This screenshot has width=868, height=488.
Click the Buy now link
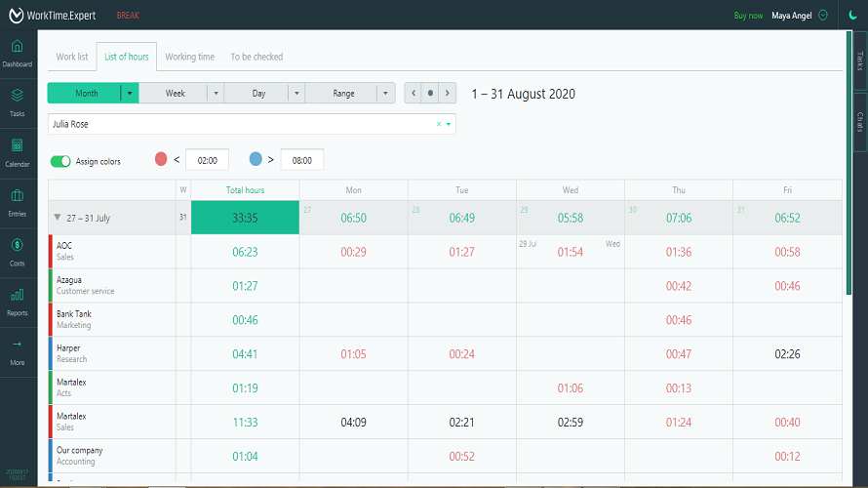[748, 16]
